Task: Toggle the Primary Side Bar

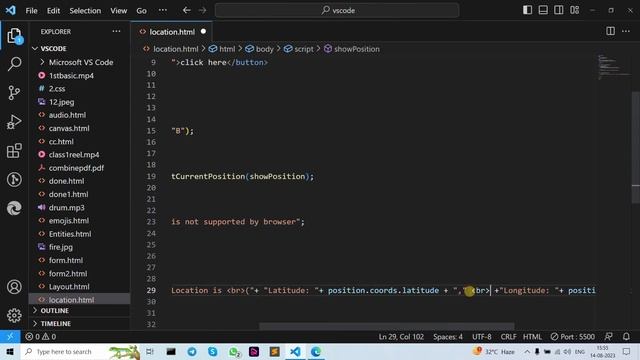Action: pyautogui.click(x=527, y=10)
